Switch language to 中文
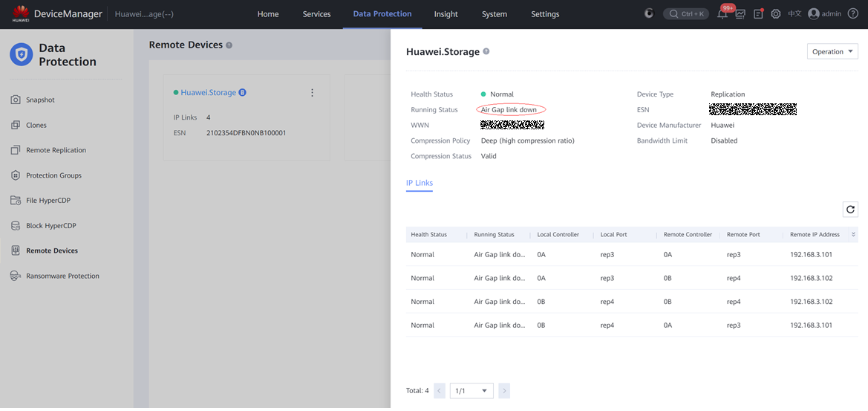This screenshot has height=411, width=868. tap(794, 14)
